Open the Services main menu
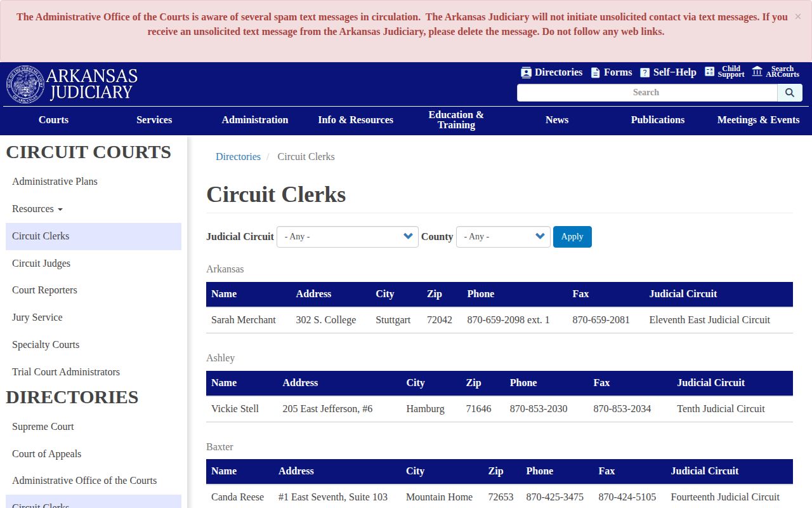Screen dimensions: 812x508 click(x=154, y=120)
